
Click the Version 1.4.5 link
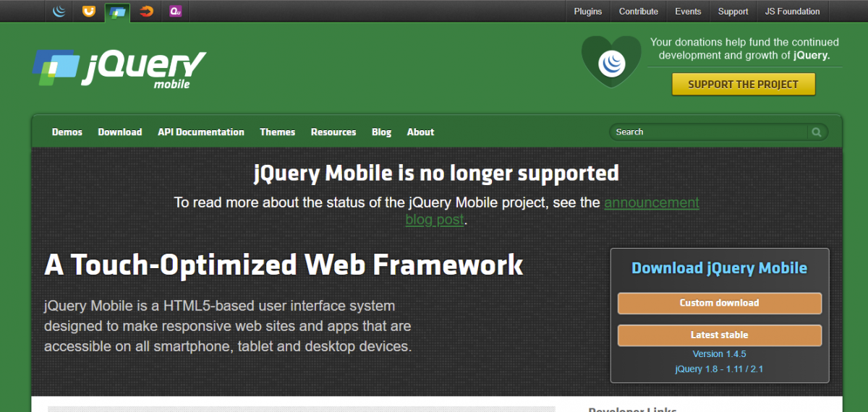pyautogui.click(x=720, y=354)
